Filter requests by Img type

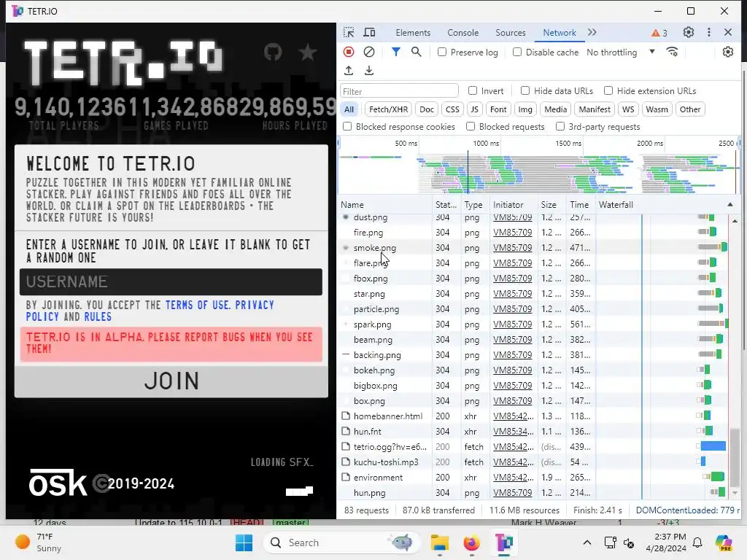[x=525, y=109]
